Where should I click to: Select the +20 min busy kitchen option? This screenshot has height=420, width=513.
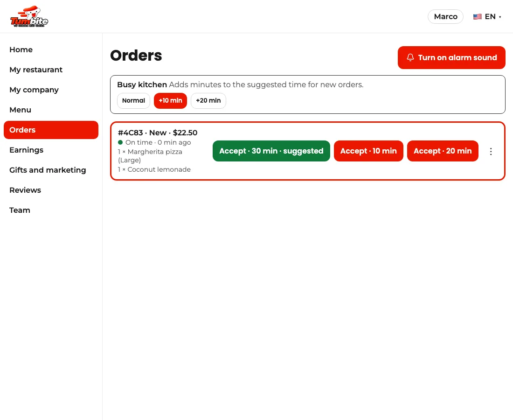208,100
